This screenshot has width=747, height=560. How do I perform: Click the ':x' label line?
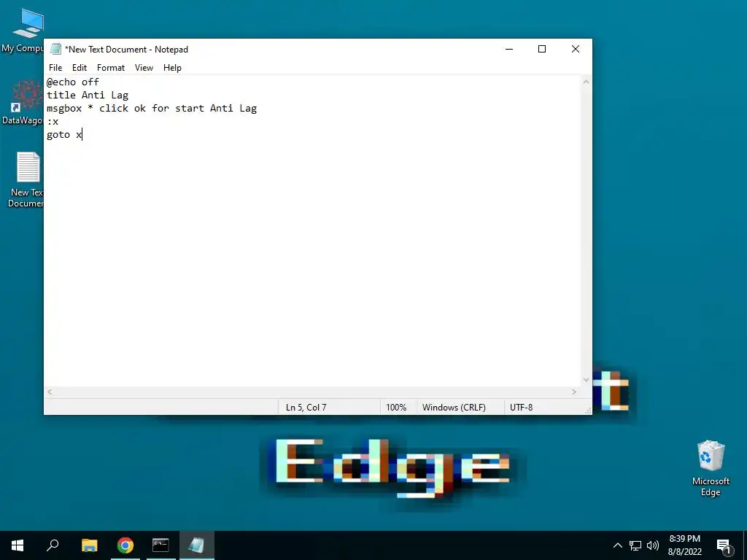[53, 122]
